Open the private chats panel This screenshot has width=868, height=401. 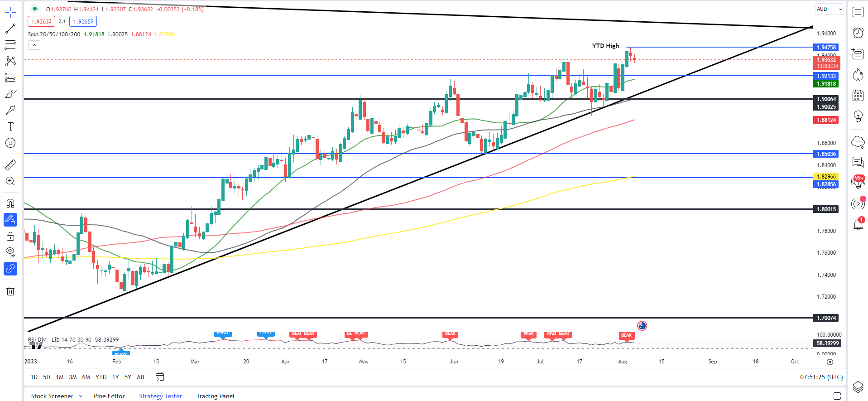(858, 162)
